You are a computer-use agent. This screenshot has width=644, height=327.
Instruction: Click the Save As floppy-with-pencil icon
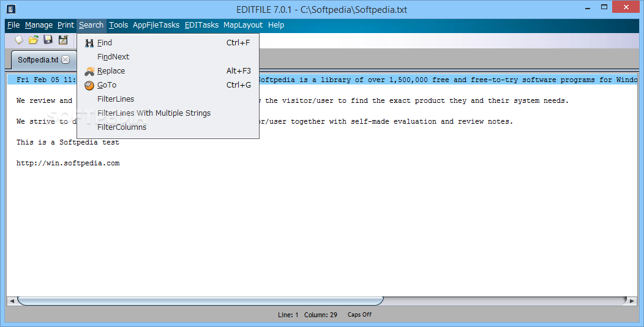[x=63, y=40]
